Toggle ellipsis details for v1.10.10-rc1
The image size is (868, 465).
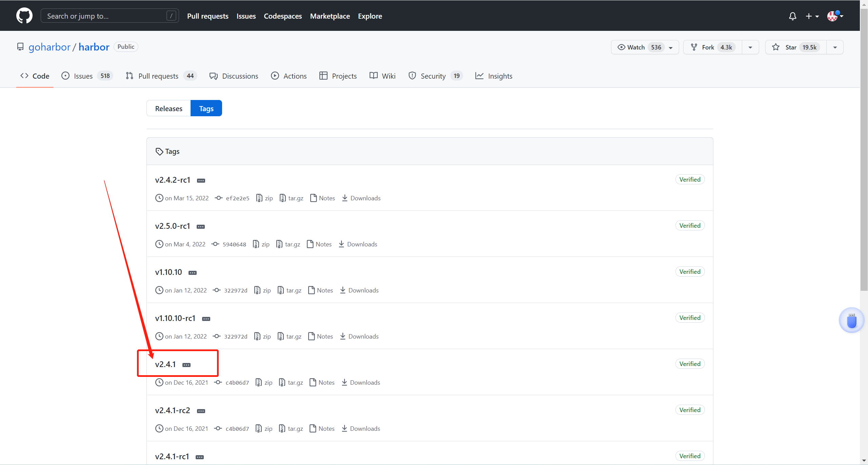coord(206,319)
